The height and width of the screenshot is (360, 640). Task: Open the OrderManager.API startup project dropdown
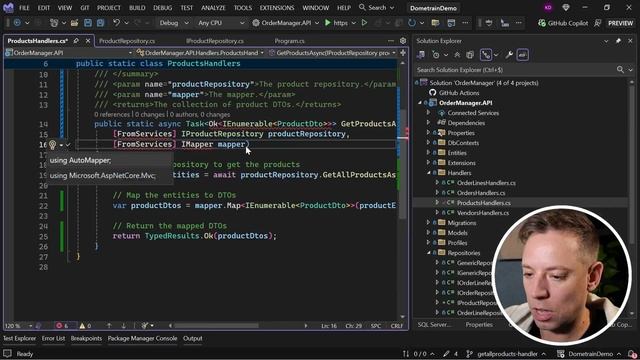(x=286, y=23)
